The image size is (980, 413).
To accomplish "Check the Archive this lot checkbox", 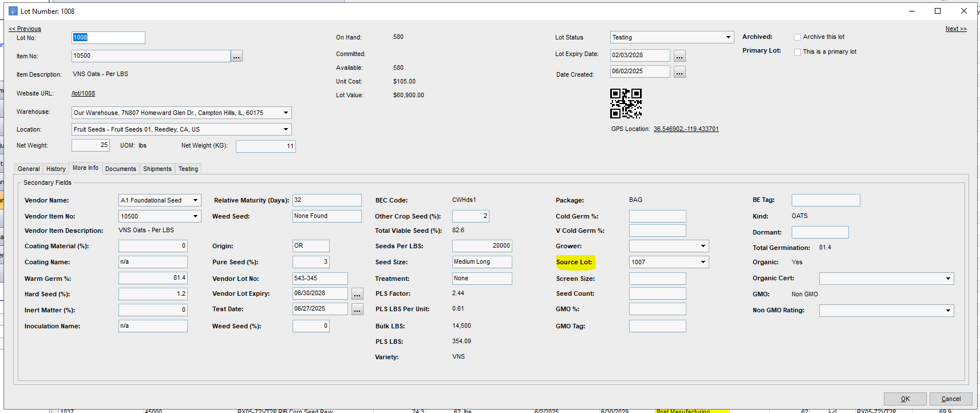I will [797, 37].
